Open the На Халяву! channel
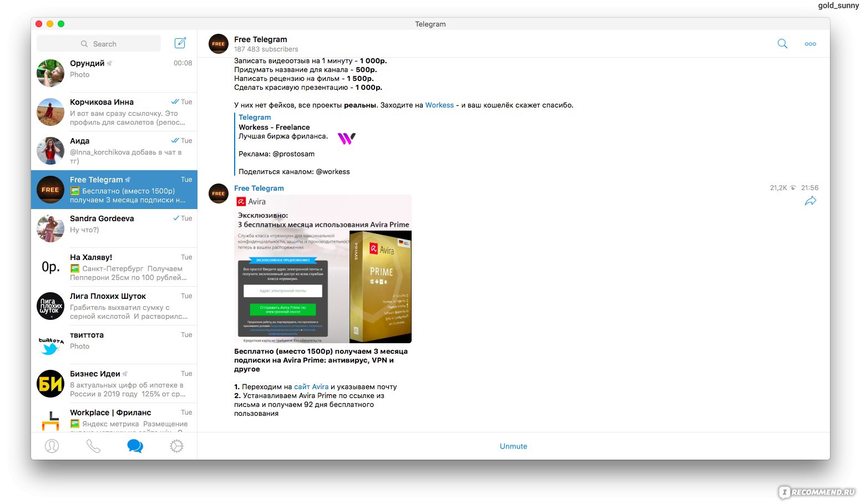This screenshot has width=861, height=504. coord(114,267)
